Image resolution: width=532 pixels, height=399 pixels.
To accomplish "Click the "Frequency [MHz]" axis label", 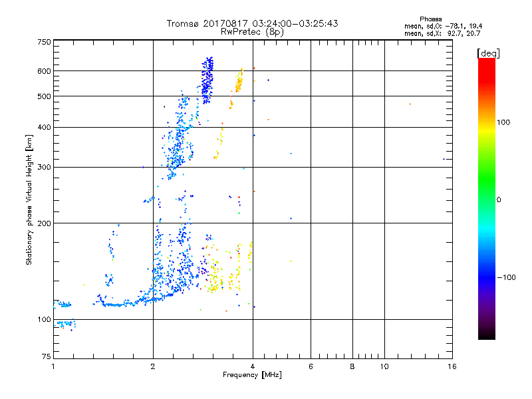I will (x=252, y=375).
